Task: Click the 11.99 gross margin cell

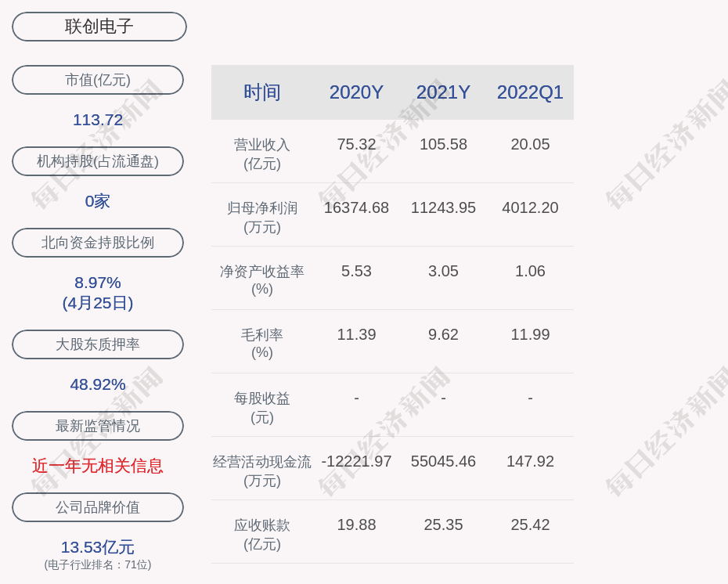Action: pyautogui.click(x=530, y=334)
